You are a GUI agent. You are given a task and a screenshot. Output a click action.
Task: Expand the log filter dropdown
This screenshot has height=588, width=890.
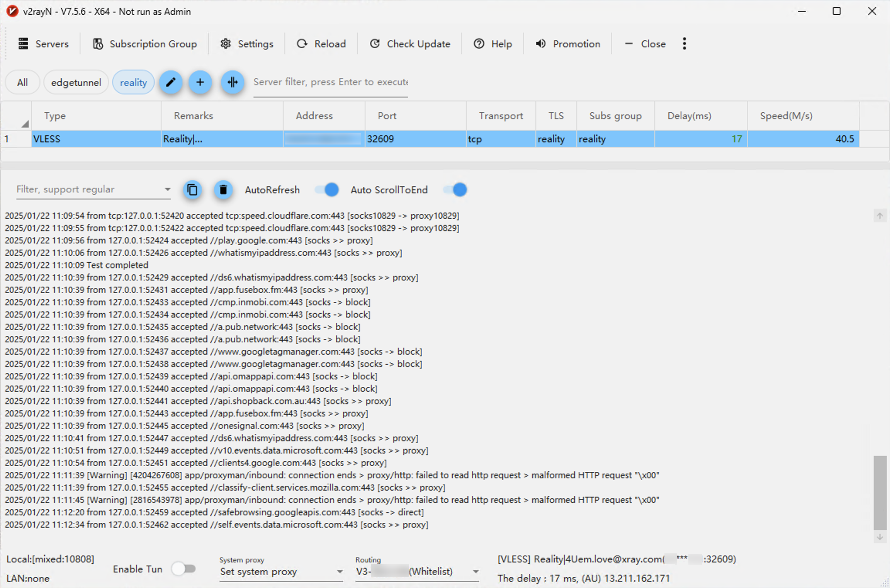[167, 189]
